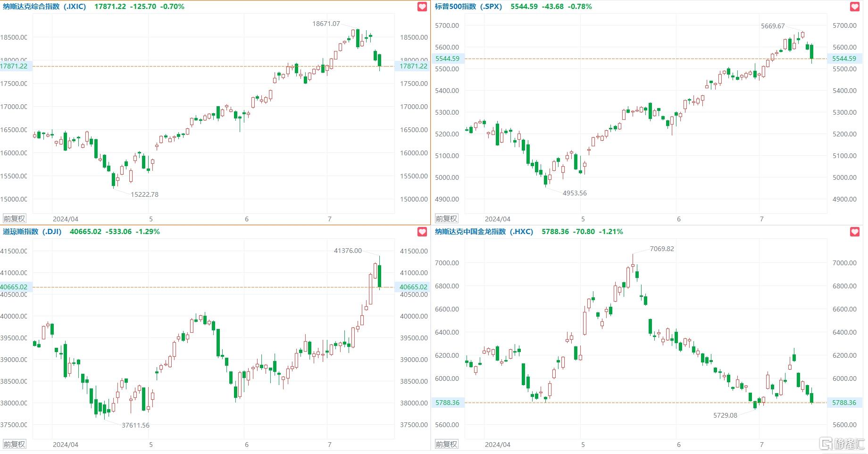Click the 15222.78 low label on the Nasdaq chart
Viewport: 868px width, 454px height.
145,194
